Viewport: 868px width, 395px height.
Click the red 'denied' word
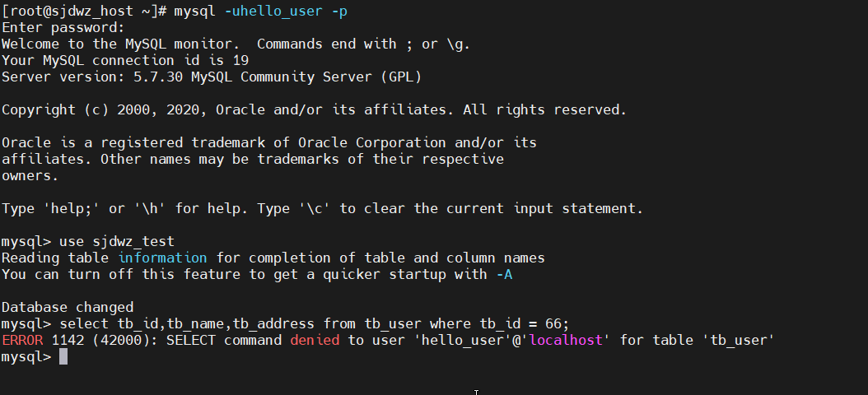pos(315,340)
